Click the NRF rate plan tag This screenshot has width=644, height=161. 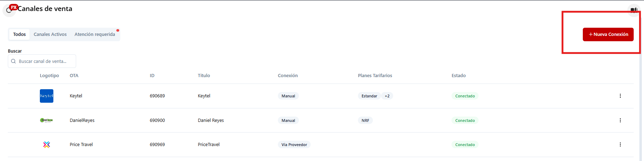365,120
